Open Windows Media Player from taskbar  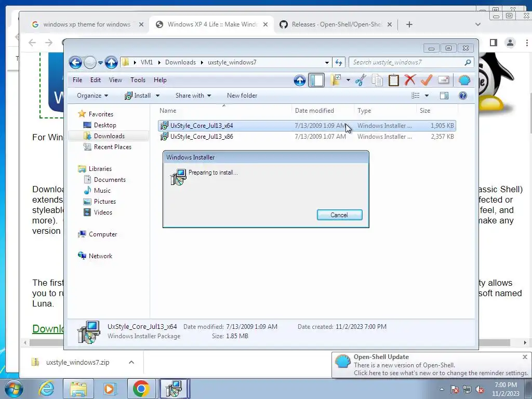(109, 389)
